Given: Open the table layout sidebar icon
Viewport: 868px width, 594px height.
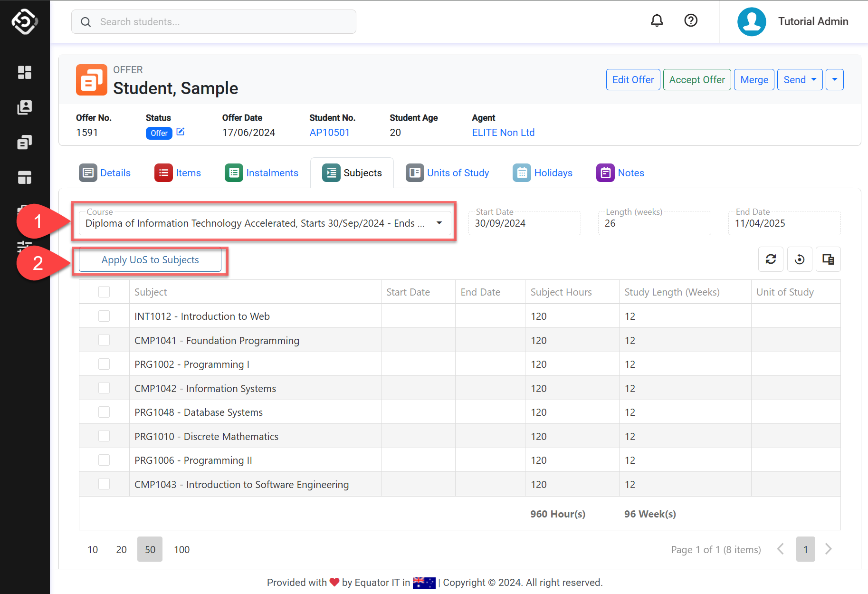Looking at the screenshot, I should tap(25, 177).
